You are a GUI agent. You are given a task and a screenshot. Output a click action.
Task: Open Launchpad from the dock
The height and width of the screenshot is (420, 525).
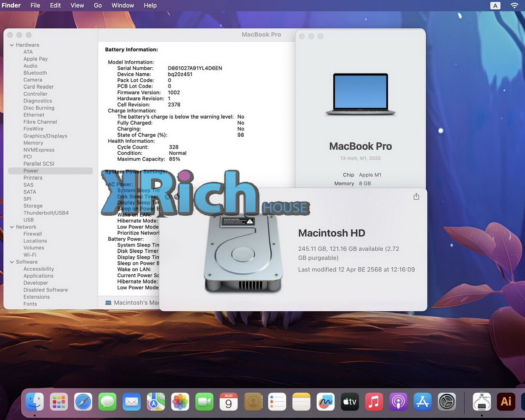[x=59, y=402]
